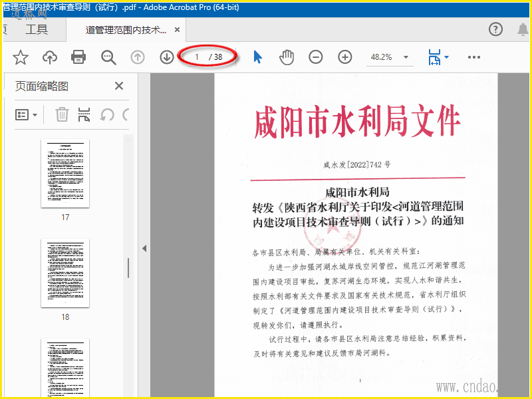Select the hand pan tool
This screenshot has height=399, width=532.
pyautogui.click(x=287, y=57)
